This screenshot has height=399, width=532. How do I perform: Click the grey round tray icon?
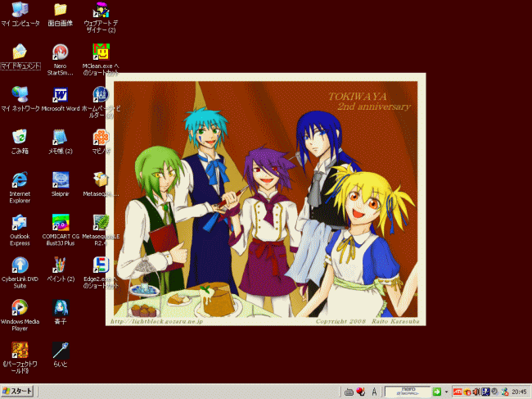pyautogui.click(x=494, y=392)
